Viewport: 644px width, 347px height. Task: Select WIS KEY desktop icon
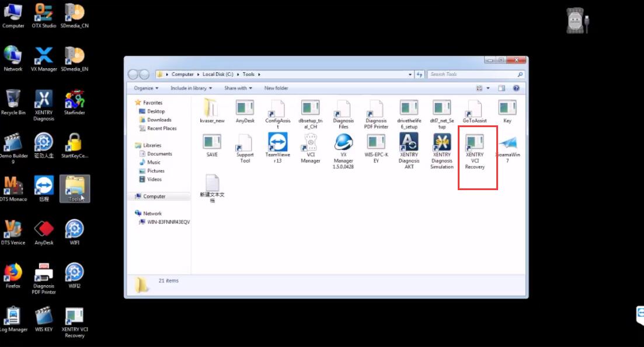point(44,319)
